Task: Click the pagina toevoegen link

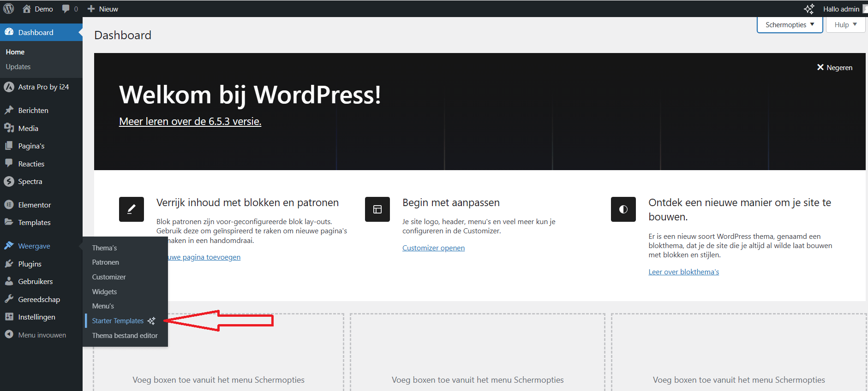Action: click(204, 257)
